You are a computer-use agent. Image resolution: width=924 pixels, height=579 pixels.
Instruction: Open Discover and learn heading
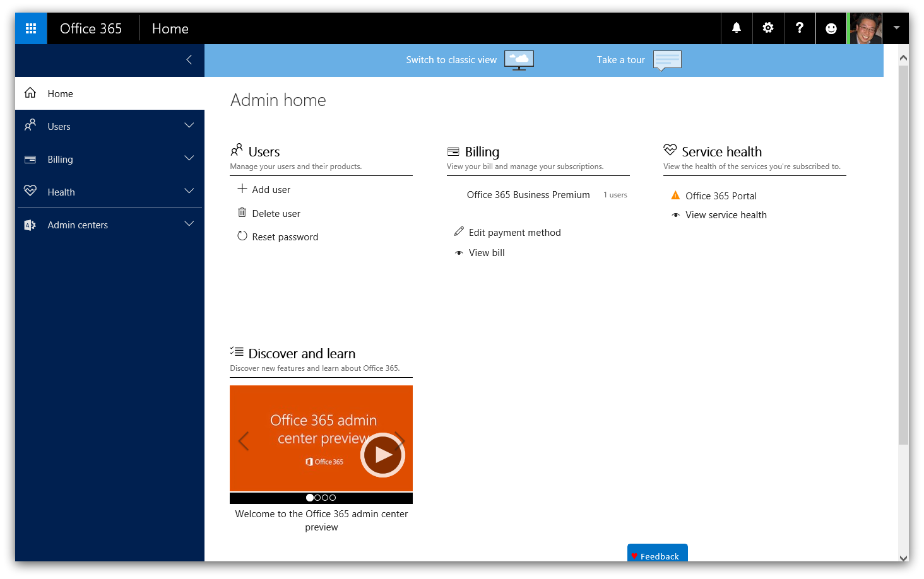[302, 353]
